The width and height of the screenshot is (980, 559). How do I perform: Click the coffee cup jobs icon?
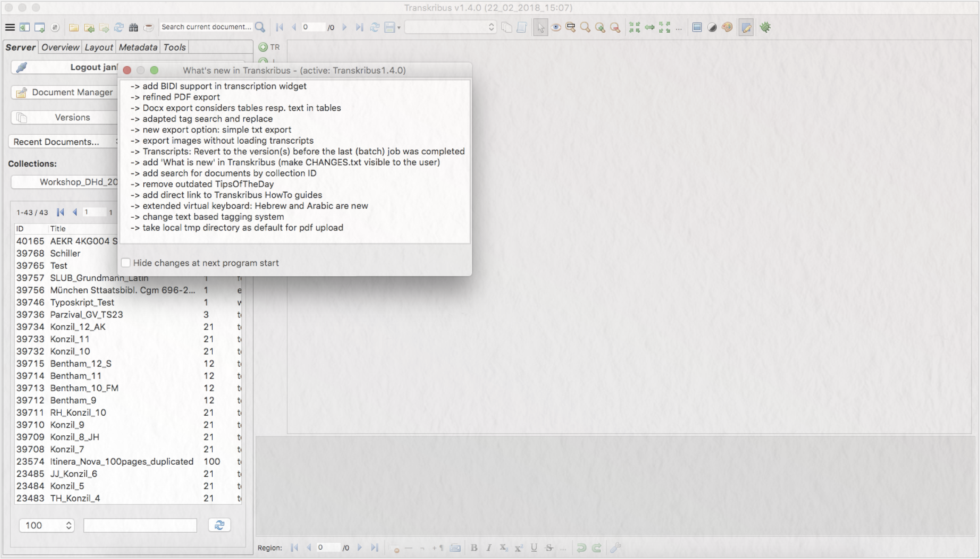point(148,27)
